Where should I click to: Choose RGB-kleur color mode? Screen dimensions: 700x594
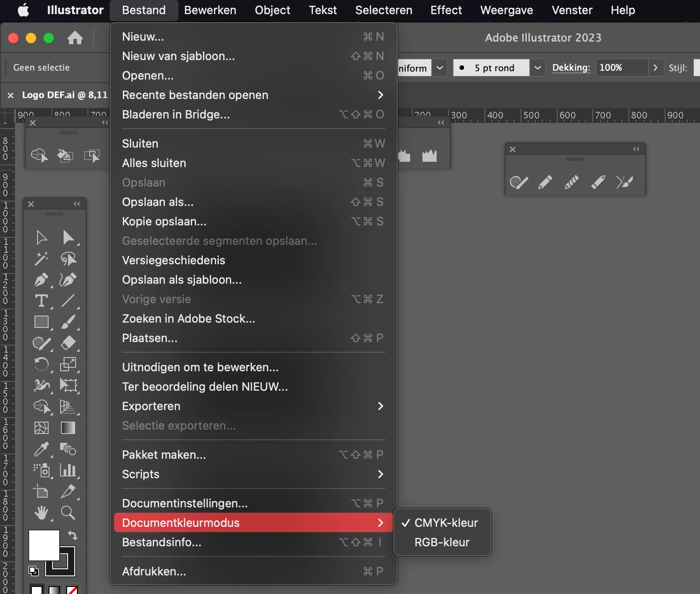click(x=442, y=542)
